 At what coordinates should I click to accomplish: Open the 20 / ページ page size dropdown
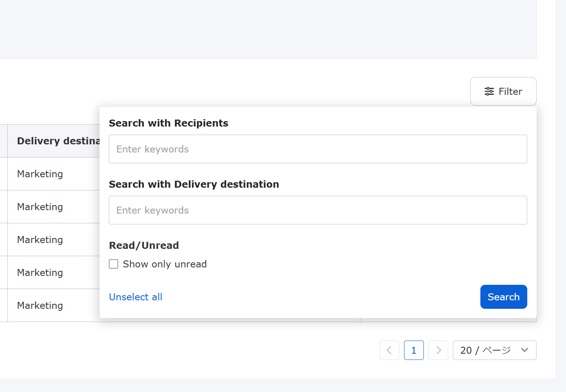pyautogui.click(x=494, y=350)
